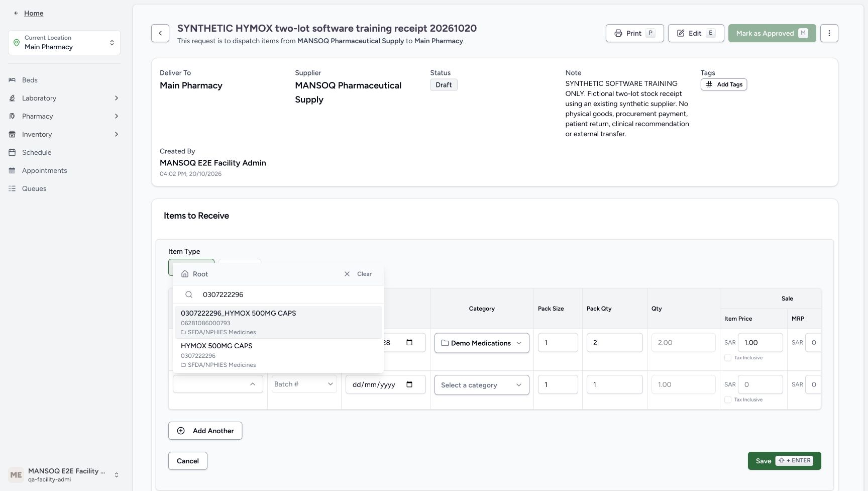Click the X icon next to Clear
Image resolution: width=868 pixels, height=491 pixels.
(x=347, y=274)
